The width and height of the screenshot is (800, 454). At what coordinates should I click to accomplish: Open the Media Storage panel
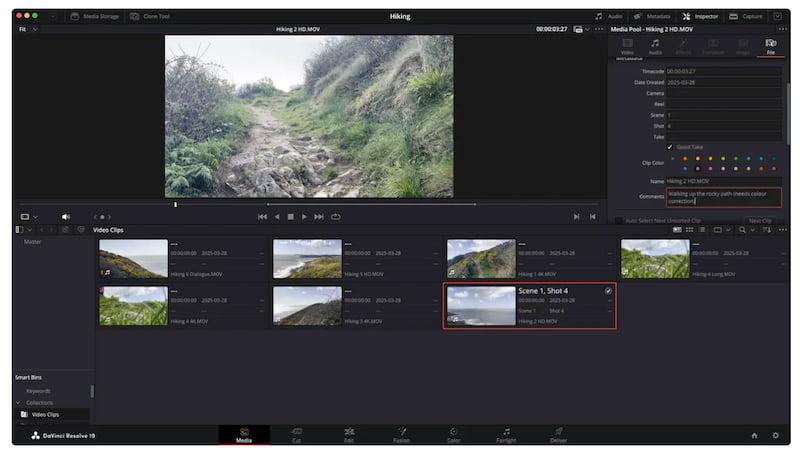(x=94, y=16)
